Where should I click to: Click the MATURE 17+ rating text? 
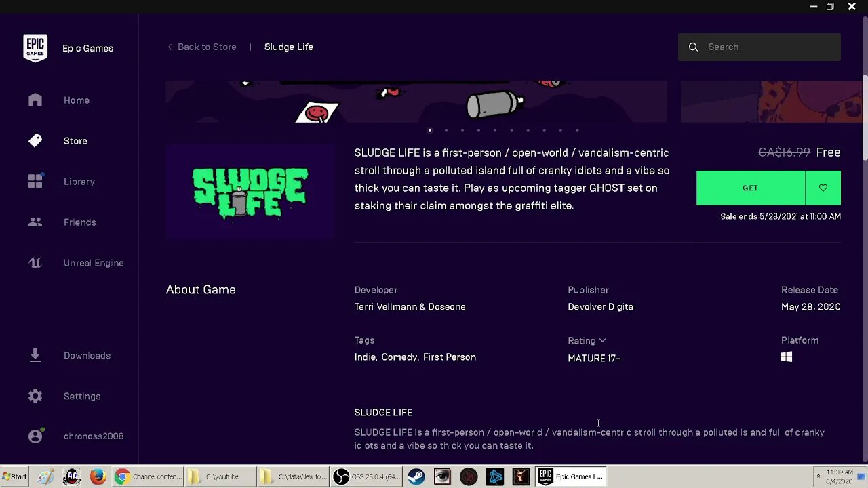click(594, 358)
